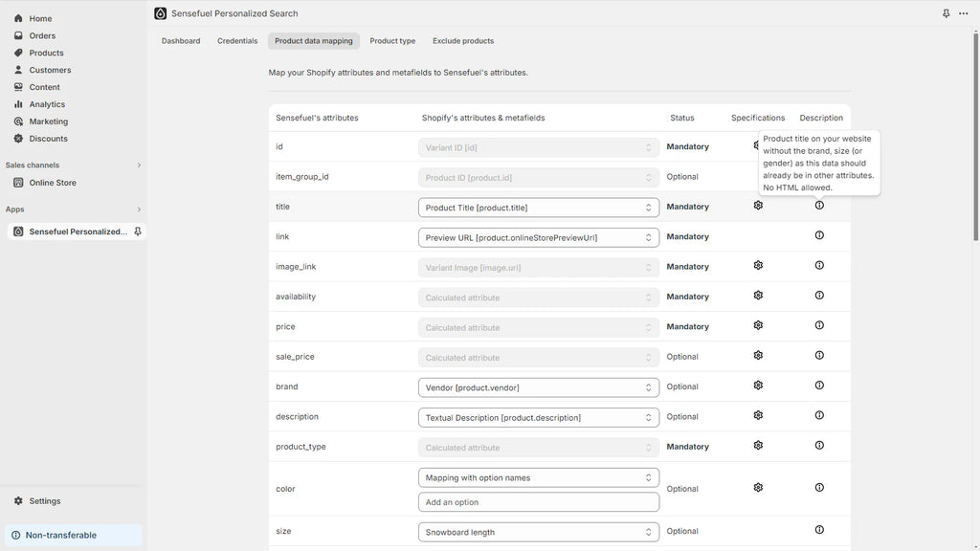Click the info icon in the size row
The image size is (980, 551).
[x=819, y=530]
